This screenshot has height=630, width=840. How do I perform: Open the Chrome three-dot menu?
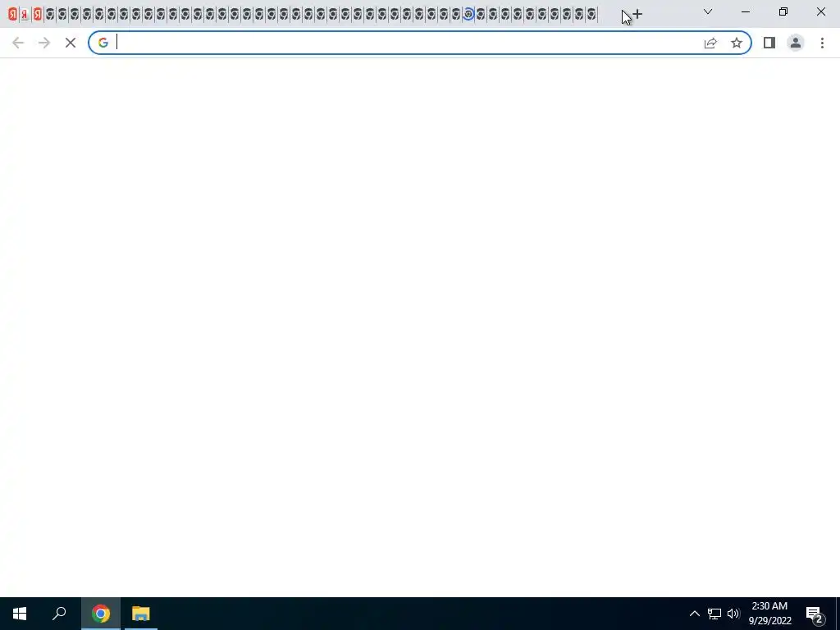(x=822, y=43)
